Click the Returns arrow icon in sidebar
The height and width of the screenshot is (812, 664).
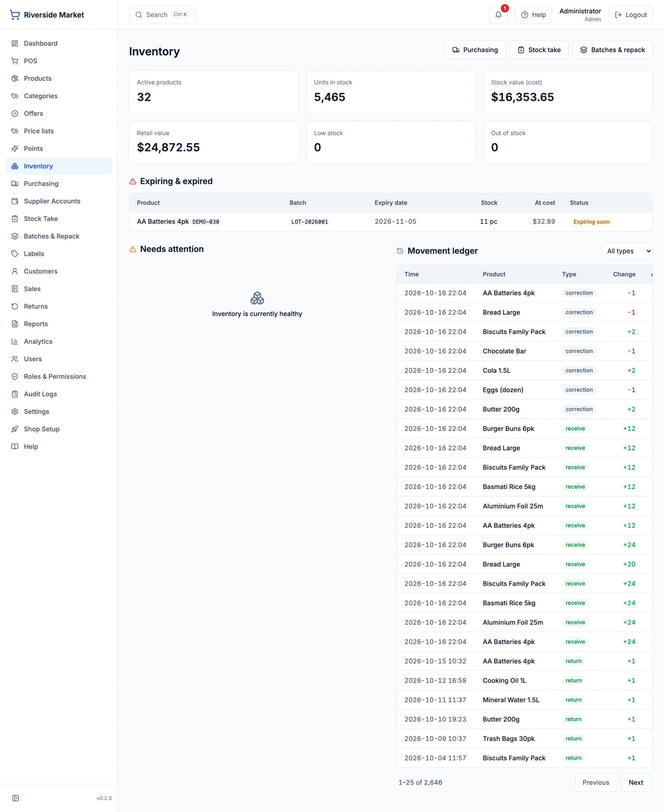(15, 306)
